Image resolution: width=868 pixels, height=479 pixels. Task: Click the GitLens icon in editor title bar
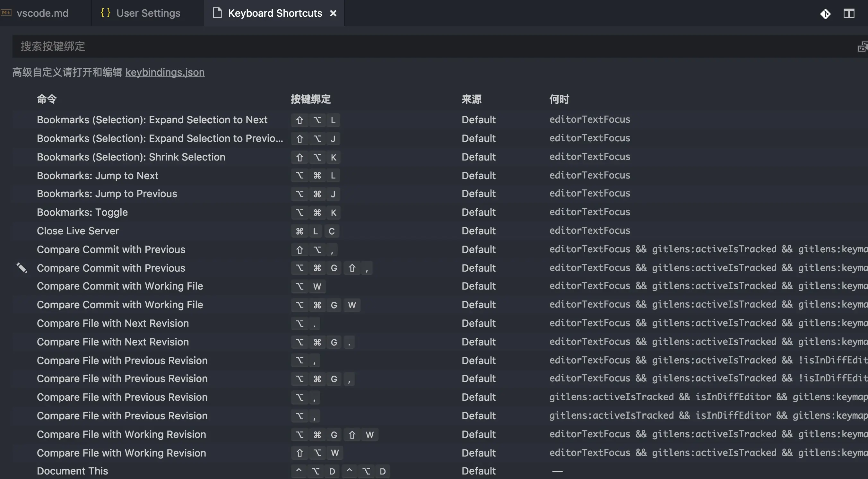825,14
